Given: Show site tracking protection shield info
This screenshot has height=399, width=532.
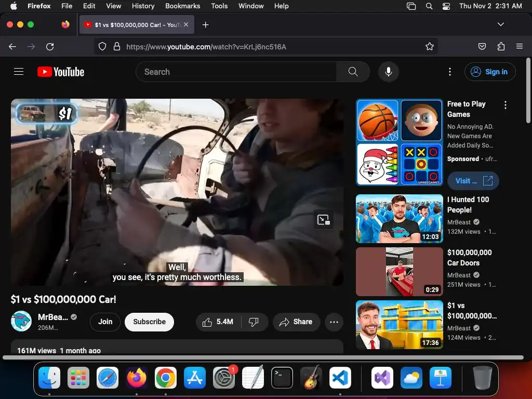Looking at the screenshot, I should pos(102,46).
